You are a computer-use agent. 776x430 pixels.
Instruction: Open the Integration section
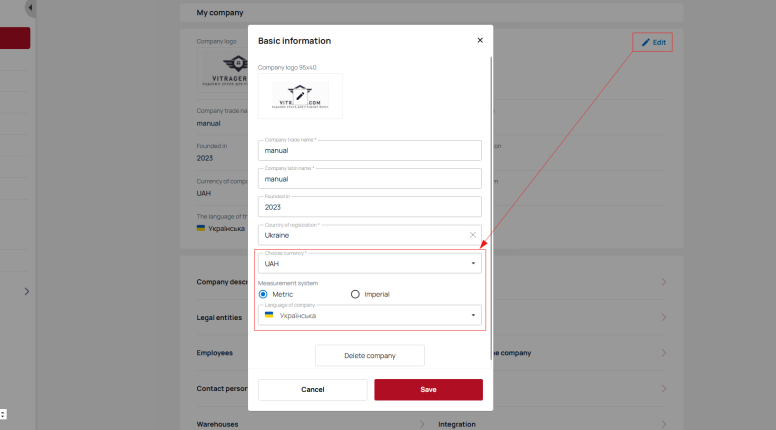click(457, 424)
